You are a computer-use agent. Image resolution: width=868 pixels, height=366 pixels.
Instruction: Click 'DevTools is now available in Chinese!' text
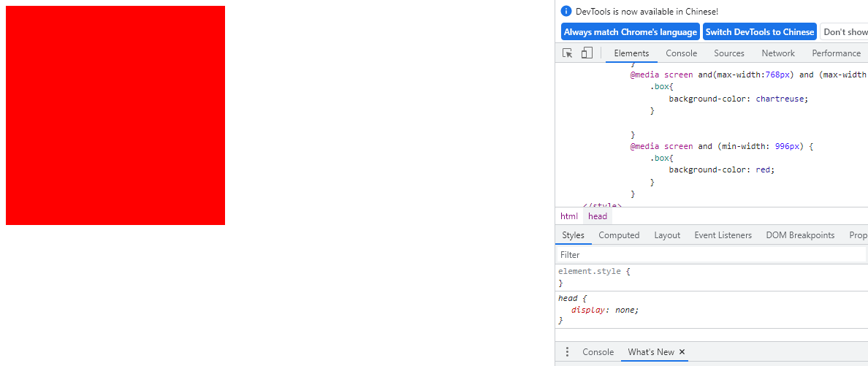647,11
